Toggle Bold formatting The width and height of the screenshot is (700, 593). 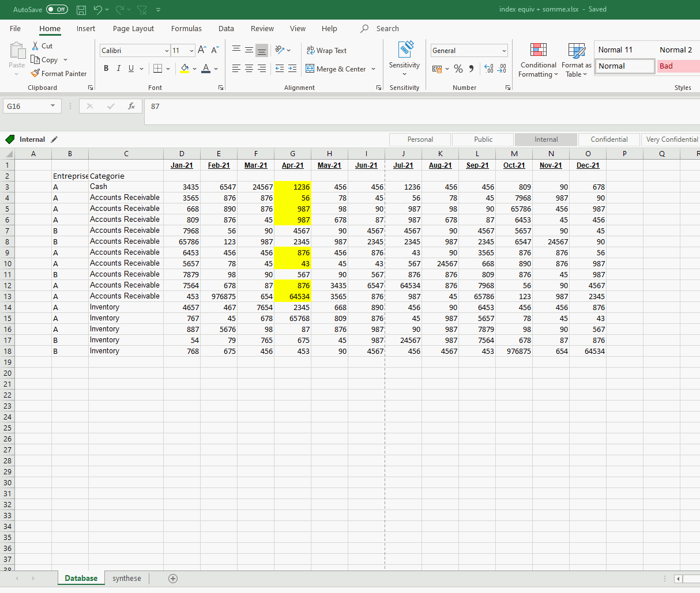[106, 69]
